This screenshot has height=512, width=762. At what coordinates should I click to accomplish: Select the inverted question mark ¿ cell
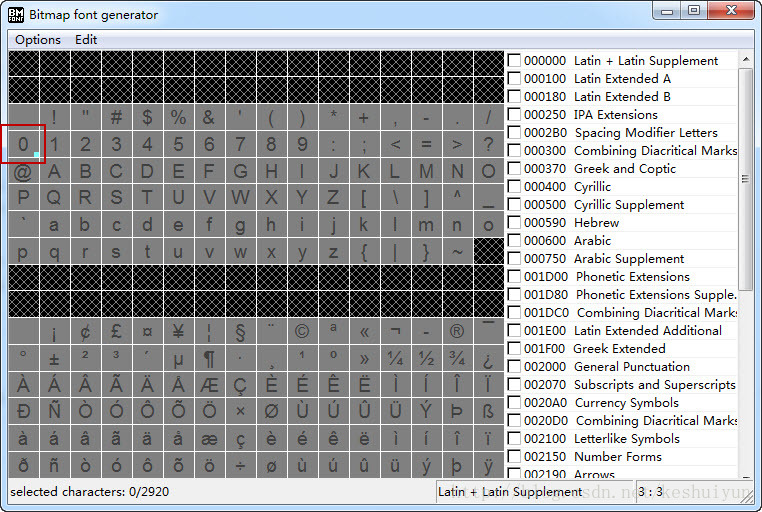pyautogui.click(x=488, y=358)
